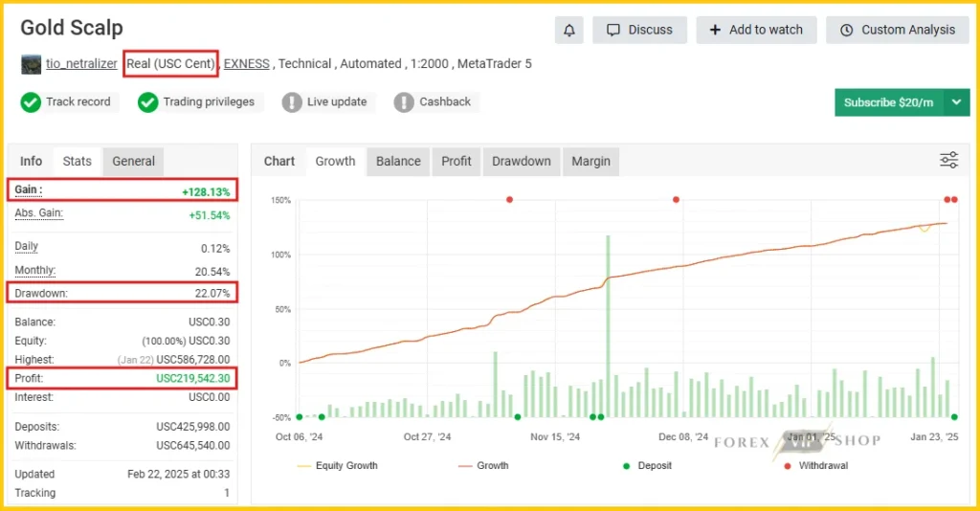
Task: Toggle Growth series legend item
Action: [x=483, y=466]
